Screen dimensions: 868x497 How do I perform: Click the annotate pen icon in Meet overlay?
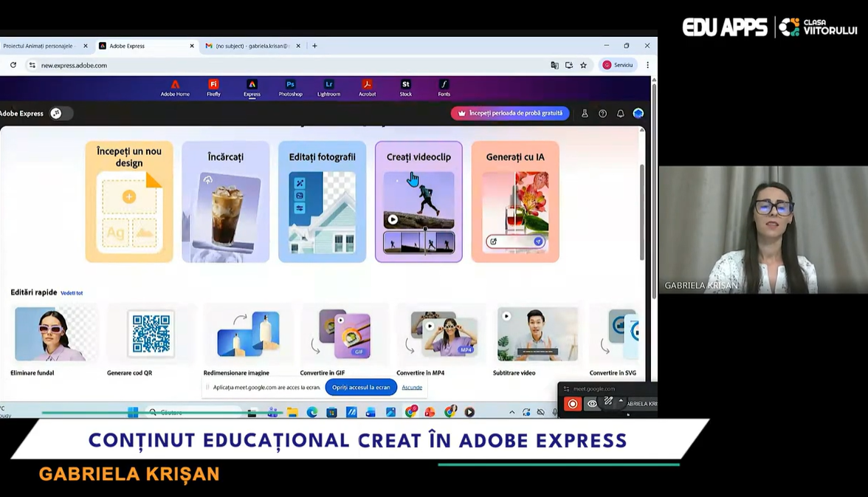tap(608, 401)
